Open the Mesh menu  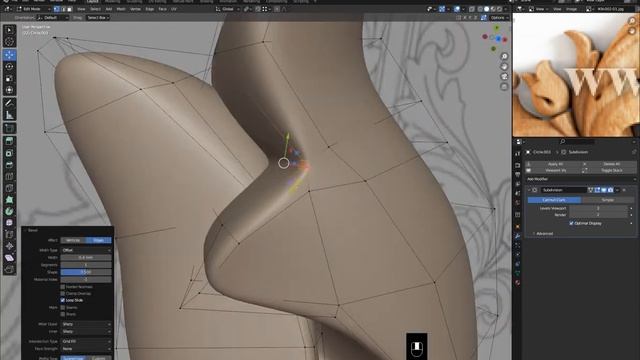click(x=121, y=9)
